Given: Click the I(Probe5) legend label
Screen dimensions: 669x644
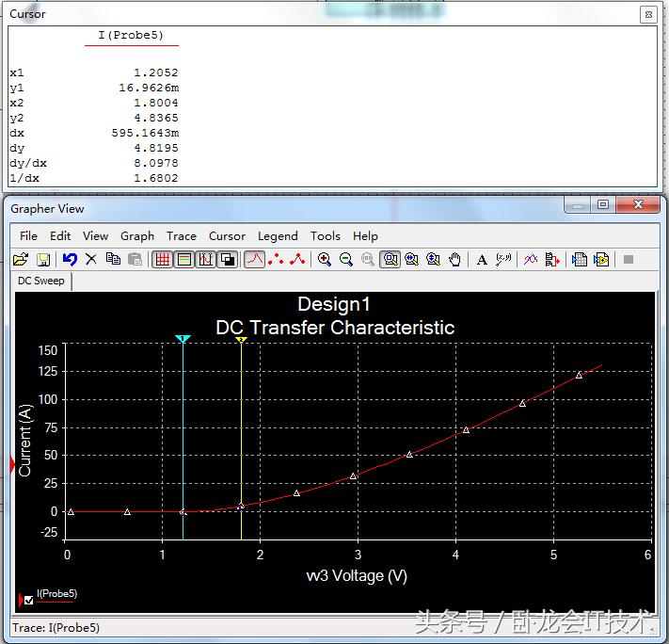Looking at the screenshot, I should [x=56, y=594].
